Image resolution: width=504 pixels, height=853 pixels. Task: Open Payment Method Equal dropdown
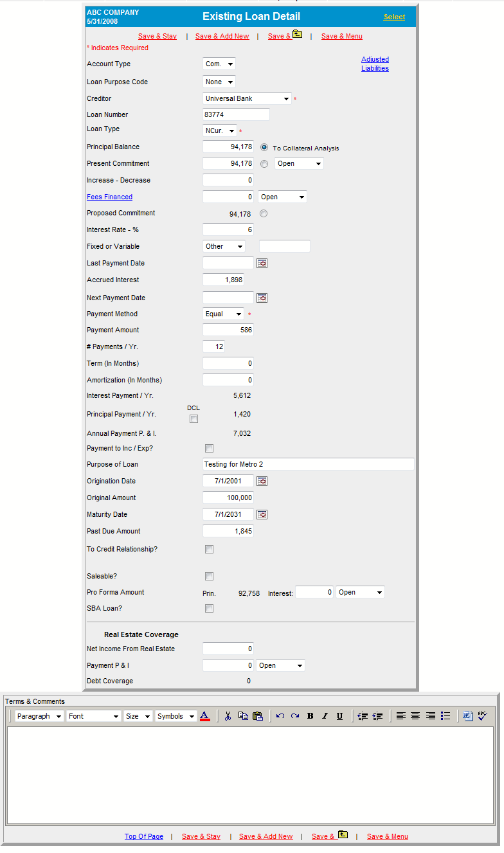click(223, 314)
